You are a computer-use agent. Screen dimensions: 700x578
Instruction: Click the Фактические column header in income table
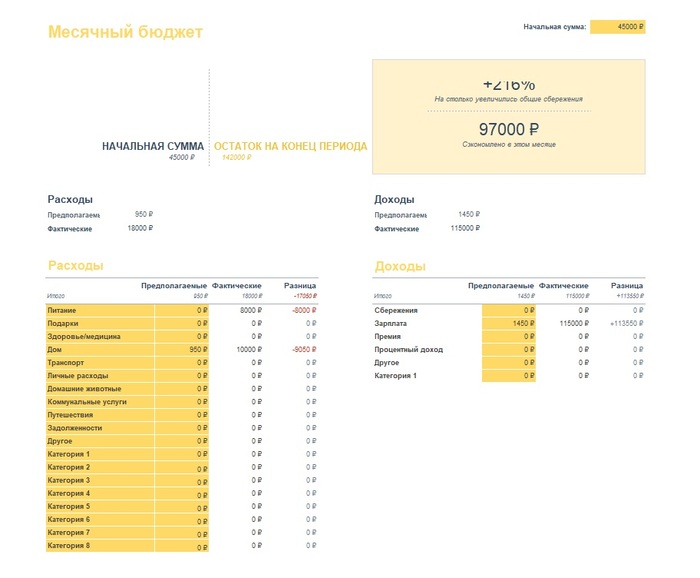tap(563, 286)
